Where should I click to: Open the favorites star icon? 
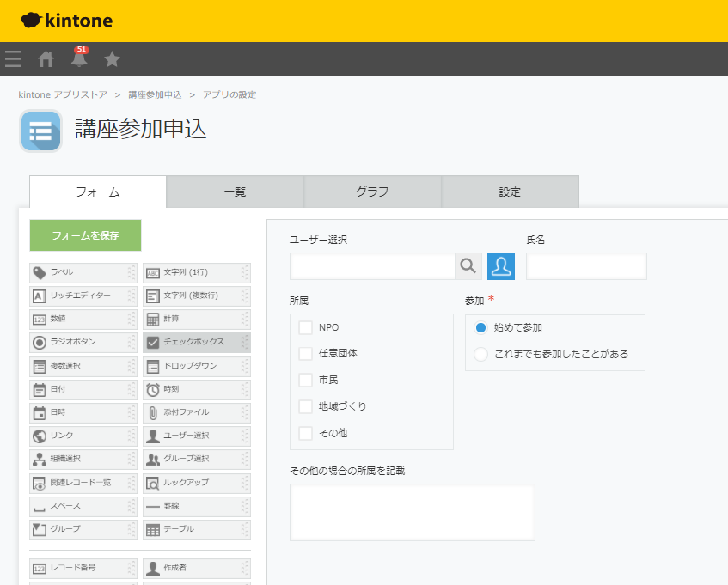(x=112, y=59)
